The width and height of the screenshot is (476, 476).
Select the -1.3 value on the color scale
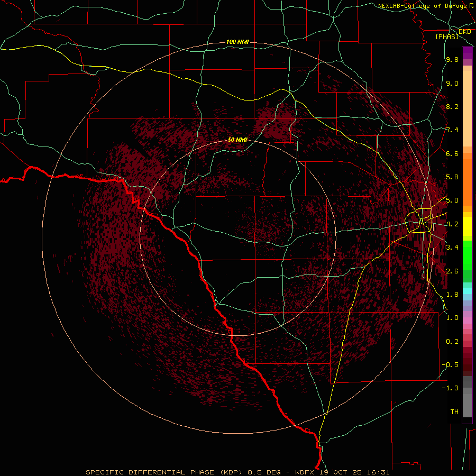[x=450, y=388]
